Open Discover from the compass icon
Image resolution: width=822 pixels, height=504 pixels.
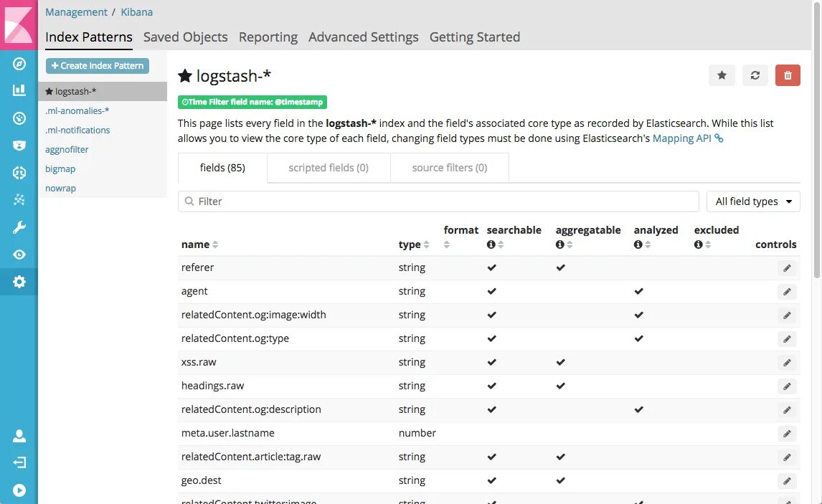pyautogui.click(x=19, y=64)
